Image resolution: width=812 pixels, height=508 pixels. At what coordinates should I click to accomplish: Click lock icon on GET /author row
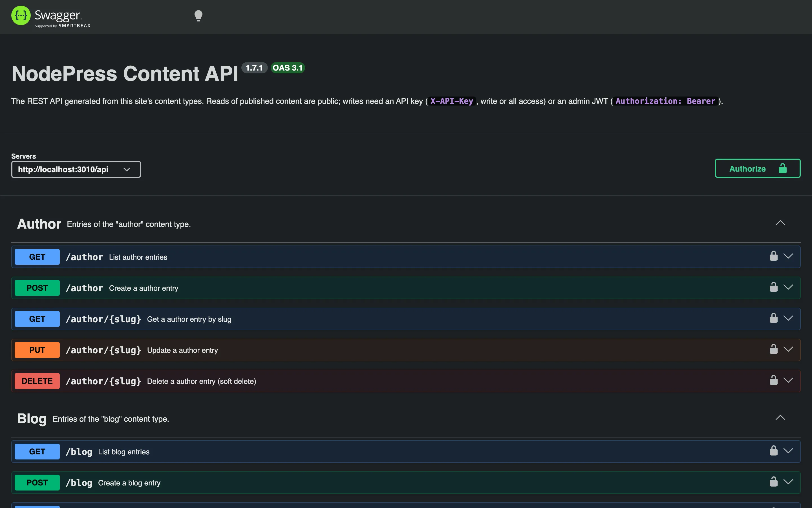click(773, 256)
